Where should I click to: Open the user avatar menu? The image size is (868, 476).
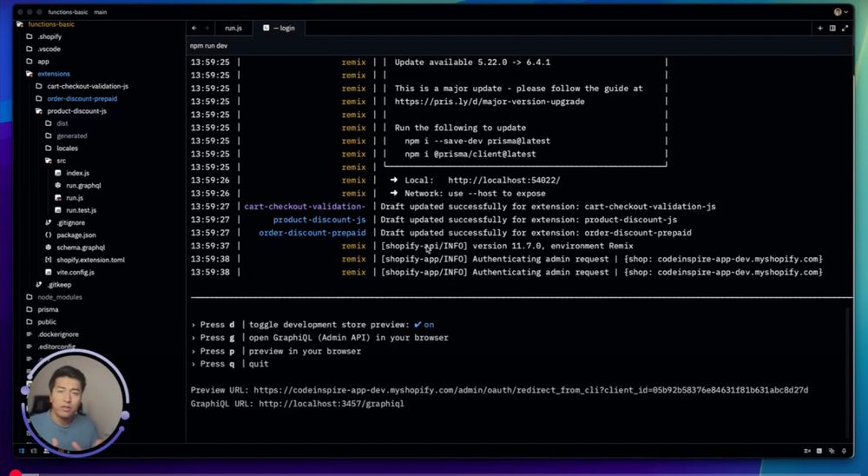(839, 11)
